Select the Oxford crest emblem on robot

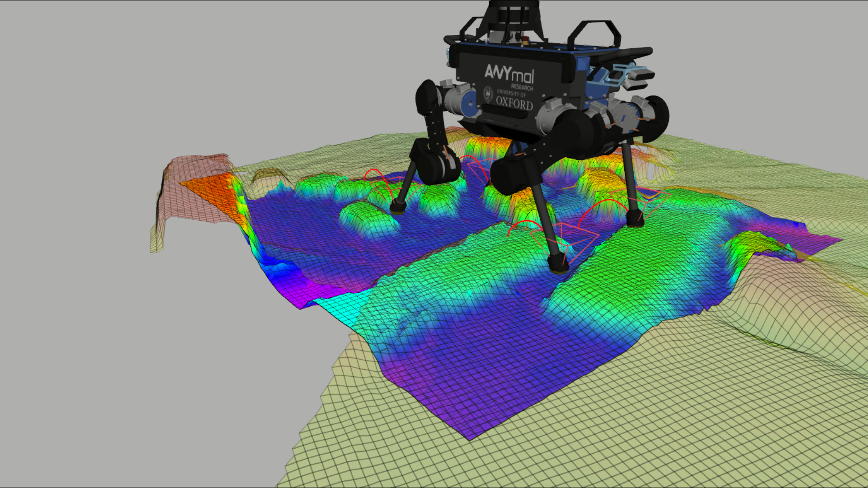(x=488, y=94)
